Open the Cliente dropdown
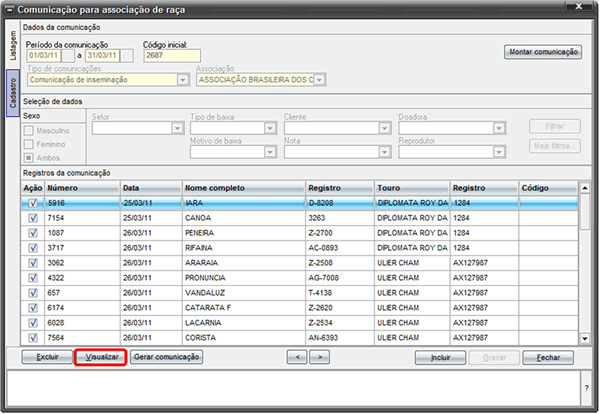The height and width of the screenshot is (414, 600). pyautogui.click(x=385, y=128)
